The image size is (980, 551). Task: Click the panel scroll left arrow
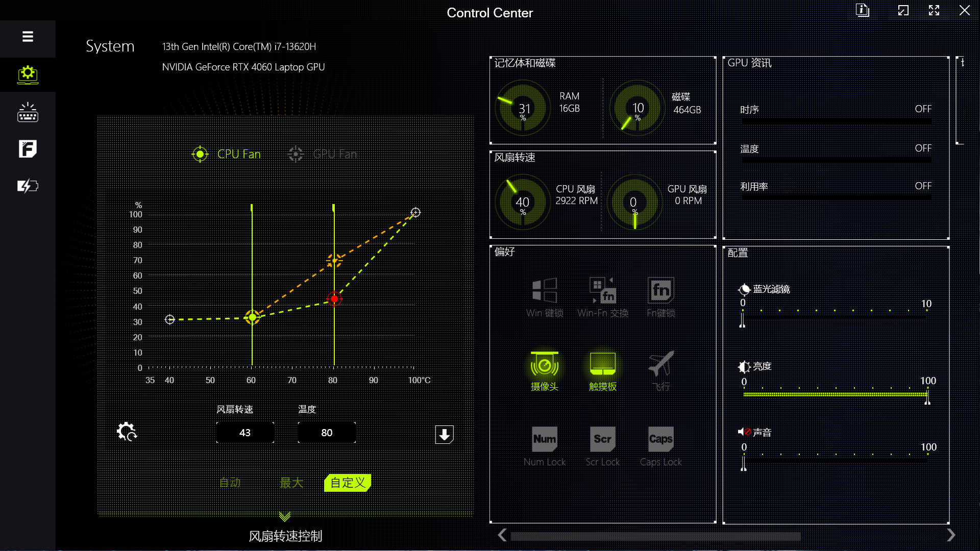(x=502, y=535)
